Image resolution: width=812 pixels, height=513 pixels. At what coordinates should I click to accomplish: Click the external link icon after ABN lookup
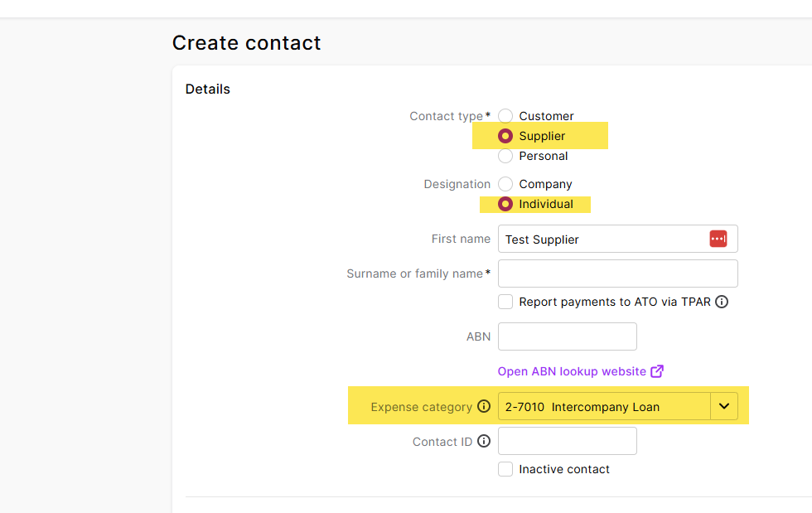pyautogui.click(x=657, y=371)
